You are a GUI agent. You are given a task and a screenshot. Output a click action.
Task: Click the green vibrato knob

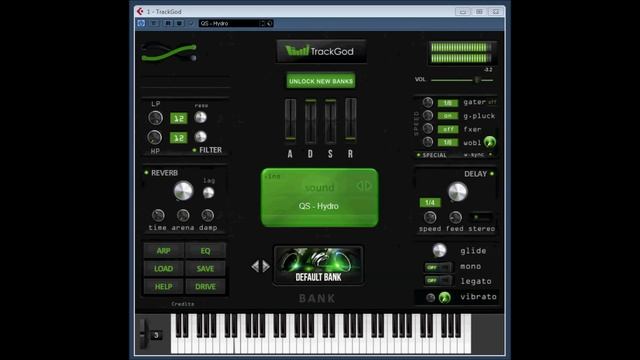444,298
